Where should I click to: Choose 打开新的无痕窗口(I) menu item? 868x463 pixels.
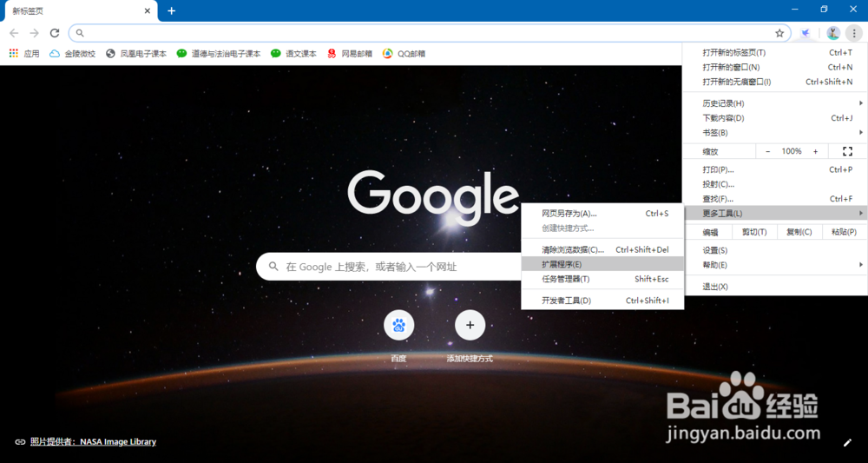pyautogui.click(x=775, y=82)
